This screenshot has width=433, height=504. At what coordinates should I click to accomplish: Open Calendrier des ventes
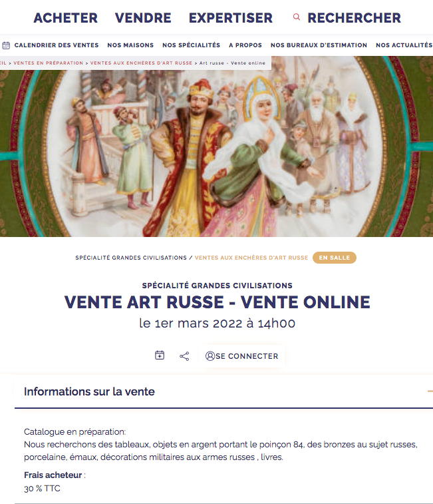point(57,45)
